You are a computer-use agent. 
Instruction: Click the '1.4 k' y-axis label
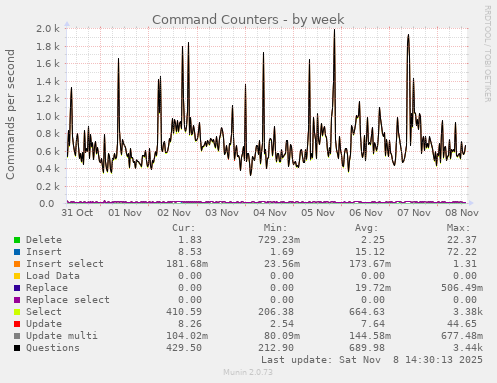pyautogui.click(x=48, y=81)
